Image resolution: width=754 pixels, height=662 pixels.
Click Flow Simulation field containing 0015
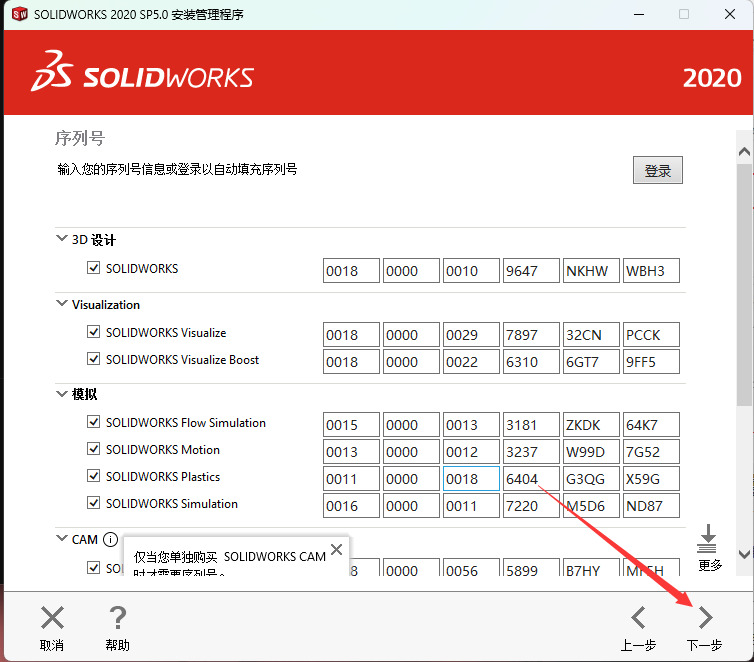click(351, 425)
